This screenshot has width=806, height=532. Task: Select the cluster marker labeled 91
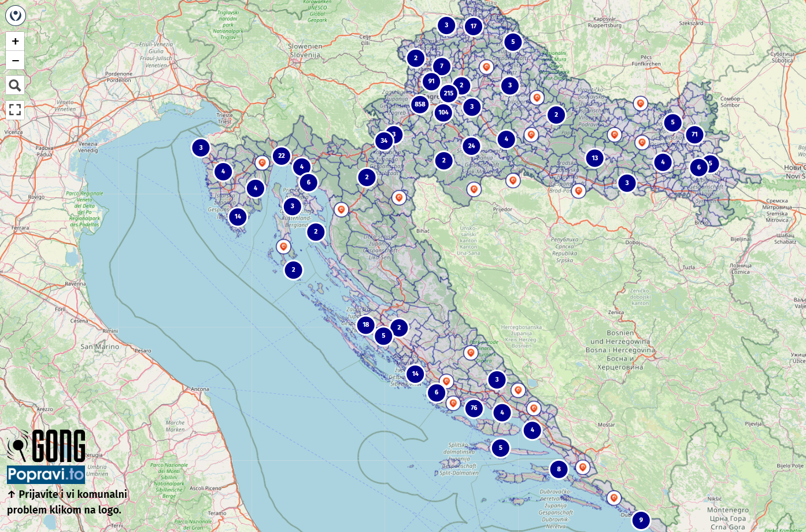click(x=431, y=81)
